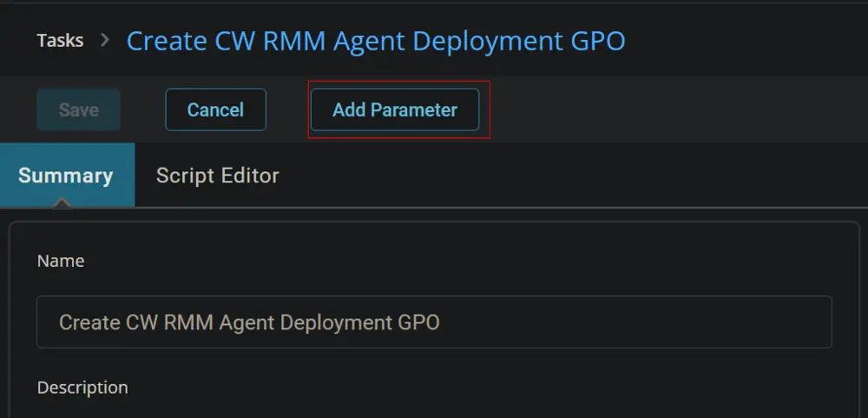Image resolution: width=868 pixels, height=418 pixels.
Task: Open the Summary tab
Action: [x=67, y=176]
